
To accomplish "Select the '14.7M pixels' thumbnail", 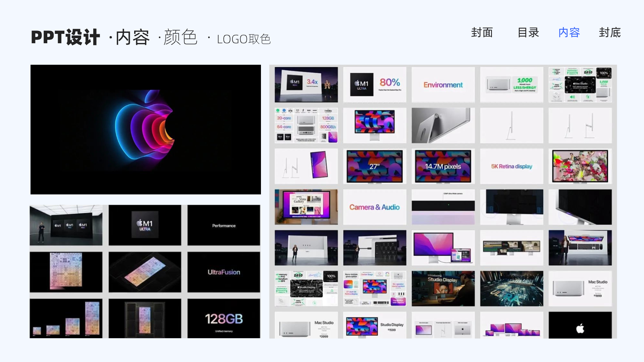I will click(443, 166).
